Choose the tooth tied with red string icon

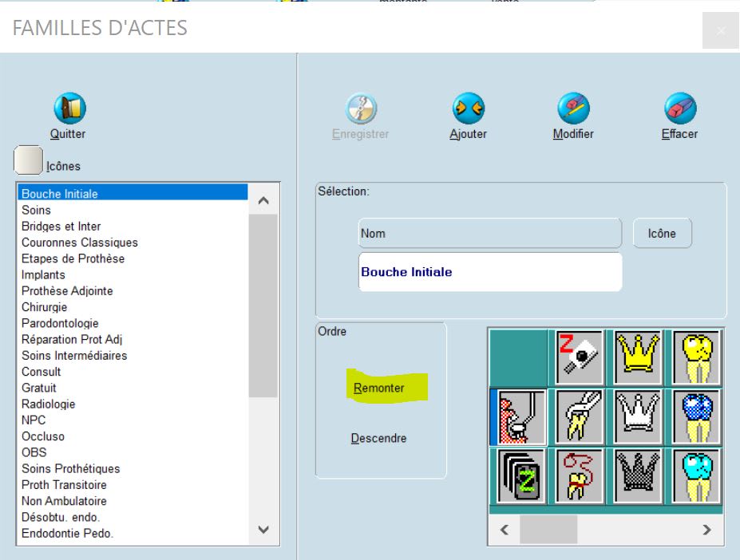click(579, 475)
